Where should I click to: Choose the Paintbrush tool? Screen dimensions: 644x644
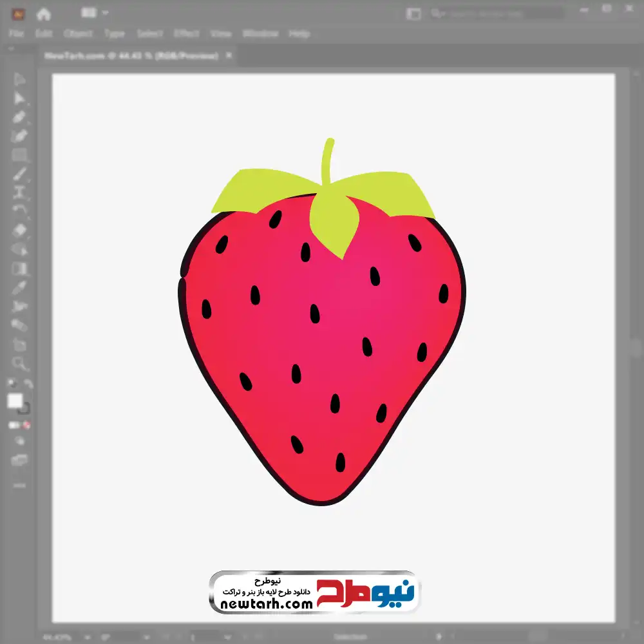pyautogui.click(x=19, y=174)
